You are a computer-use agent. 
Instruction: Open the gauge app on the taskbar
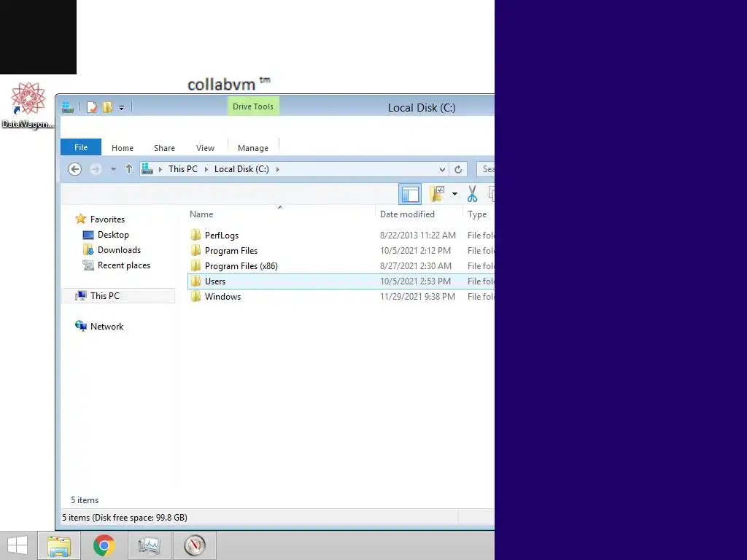pyautogui.click(x=194, y=545)
